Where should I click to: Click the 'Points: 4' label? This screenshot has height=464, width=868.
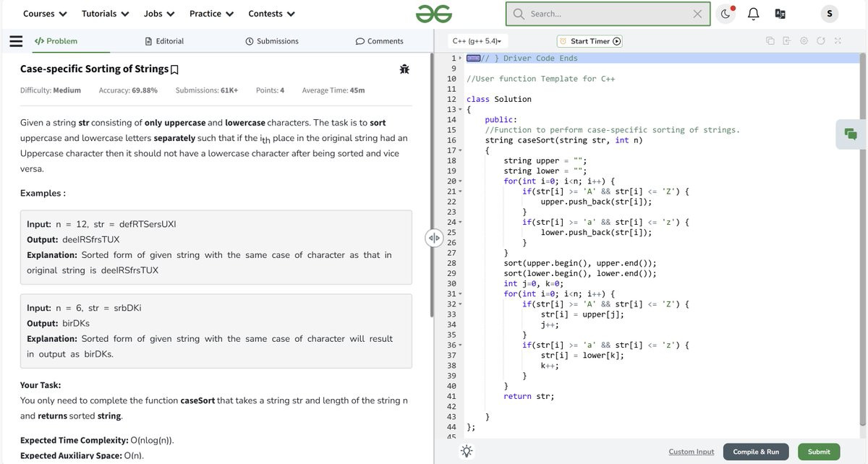coord(270,90)
